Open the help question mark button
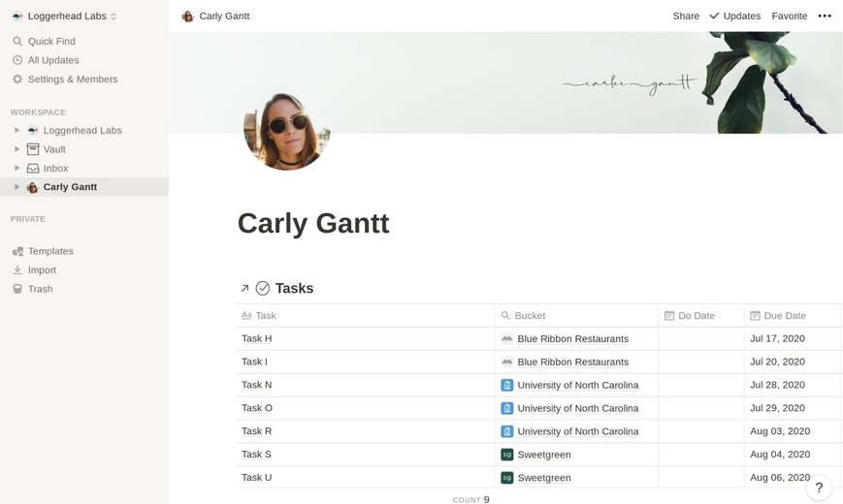The height and width of the screenshot is (504, 843). (819, 488)
